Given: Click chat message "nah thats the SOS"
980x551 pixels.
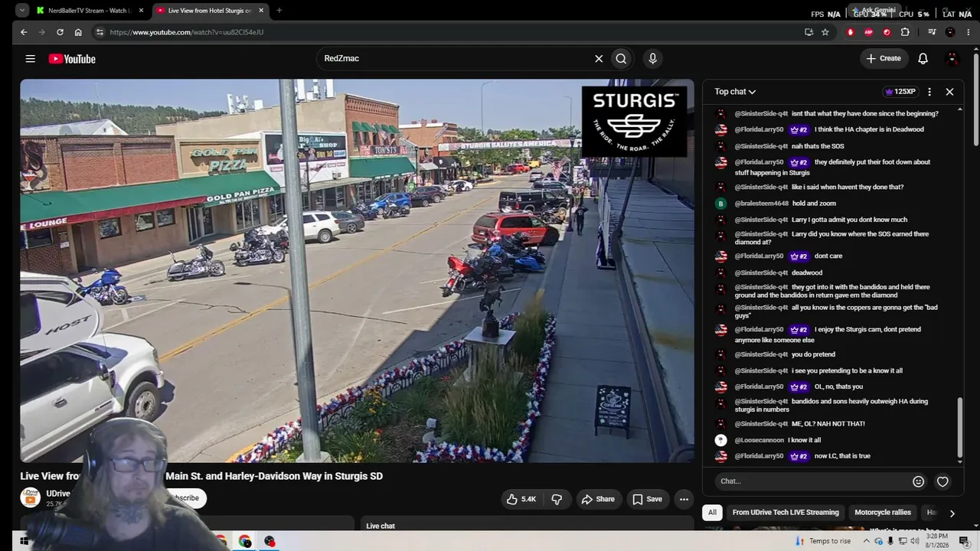Looking at the screenshot, I should click(x=818, y=146).
